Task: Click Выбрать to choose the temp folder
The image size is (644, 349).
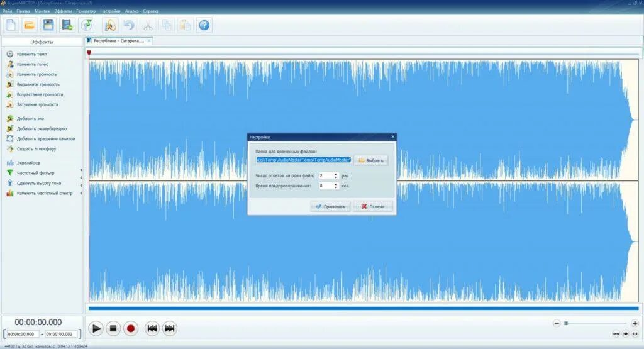Action: pyautogui.click(x=371, y=160)
